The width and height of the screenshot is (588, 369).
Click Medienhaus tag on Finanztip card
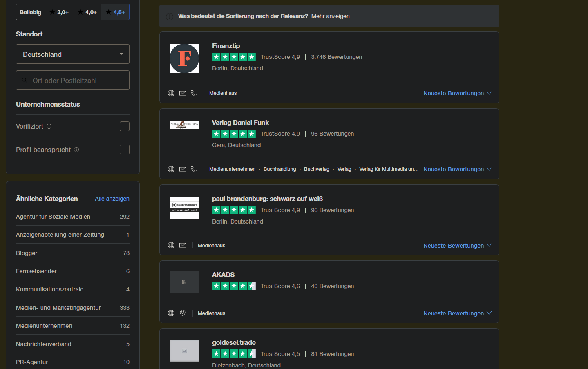[x=223, y=93]
